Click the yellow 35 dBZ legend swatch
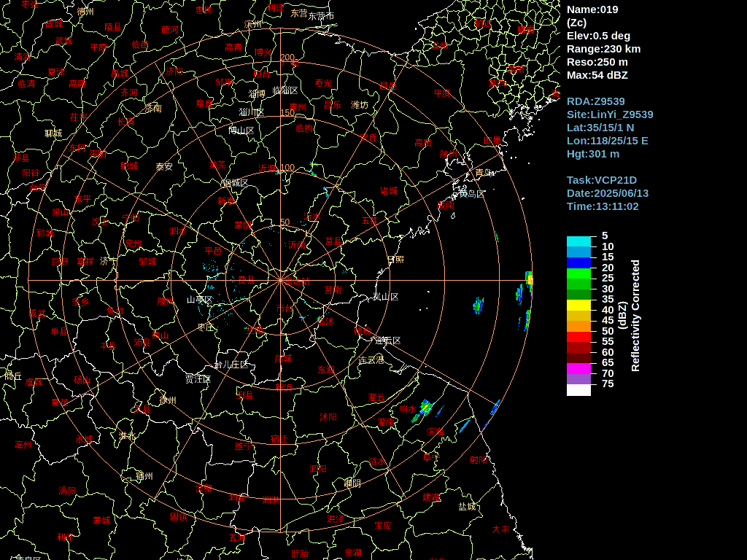 (x=578, y=306)
